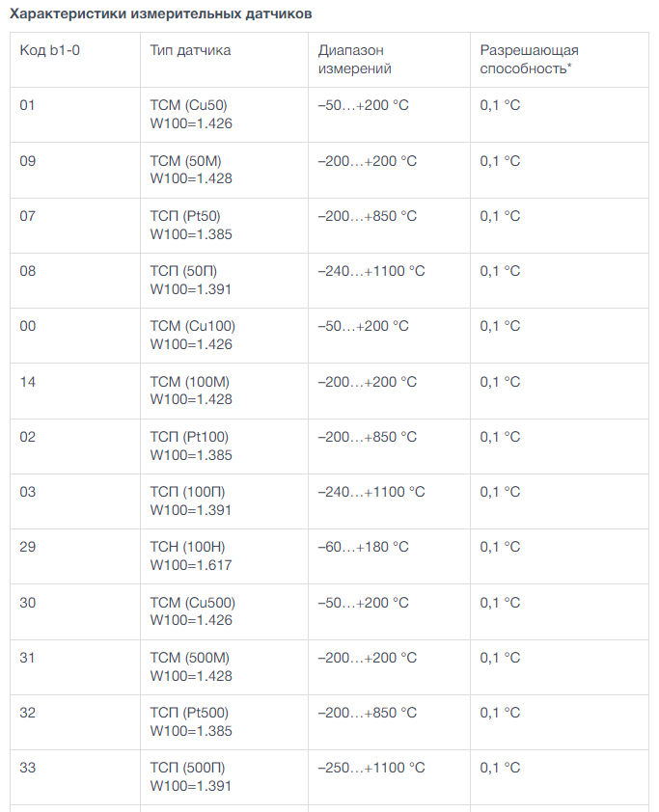This screenshot has height=812, width=659.
Task: Click the ТСП (50П) range –240…+1100 °C
Action: tap(371, 271)
